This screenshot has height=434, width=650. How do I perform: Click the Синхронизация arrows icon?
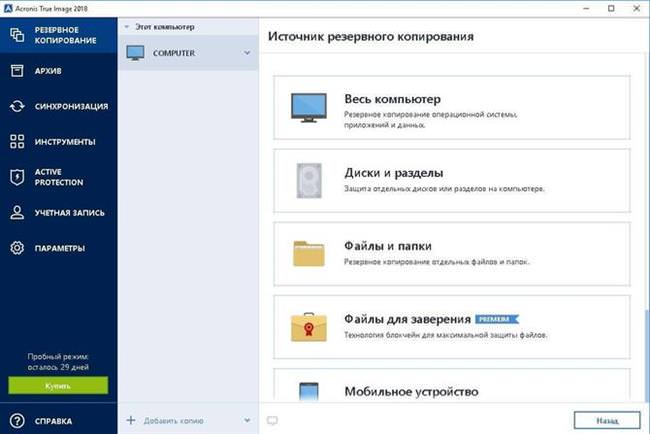(x=17, y=106)
